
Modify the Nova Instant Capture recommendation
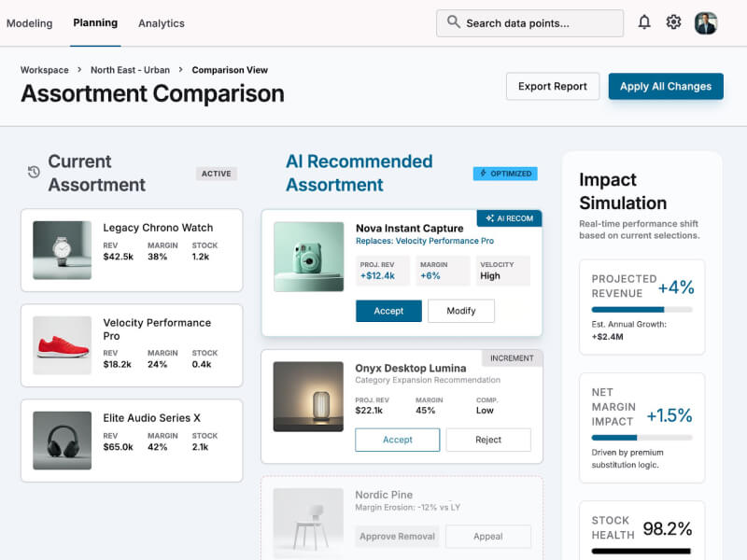(x=461, y=311)
